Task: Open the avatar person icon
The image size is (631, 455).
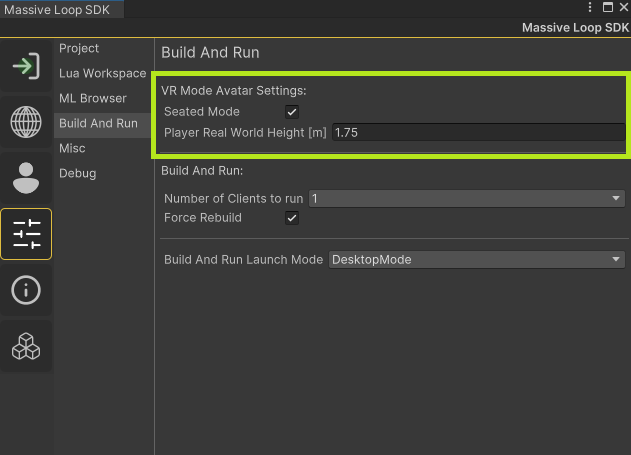Action: pyautogui.click(x=26, y=178)
